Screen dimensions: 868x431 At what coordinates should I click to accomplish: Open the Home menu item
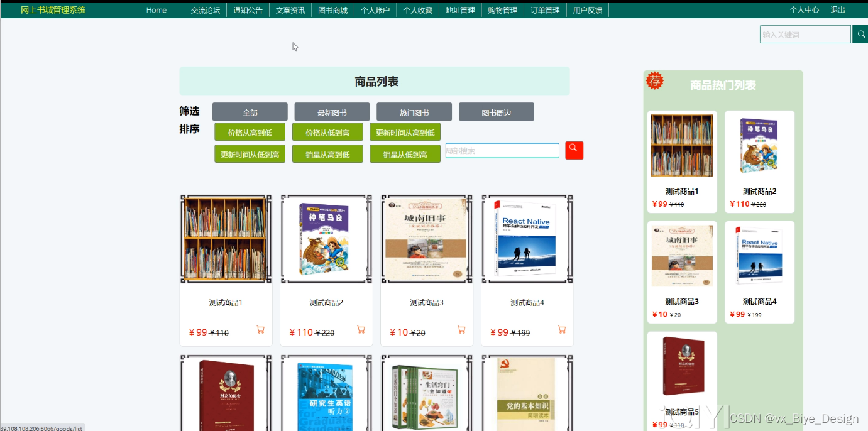click(157, 10)
